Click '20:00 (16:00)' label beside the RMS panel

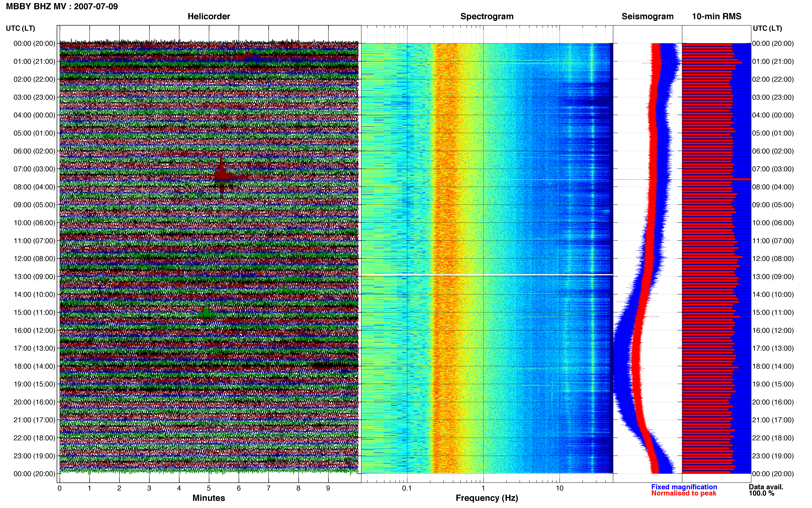tap(773, 402)
